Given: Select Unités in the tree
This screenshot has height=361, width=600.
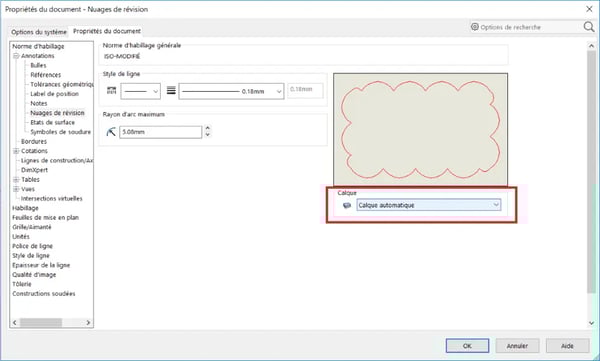Looking at the screenshot, I should (21, 237).
